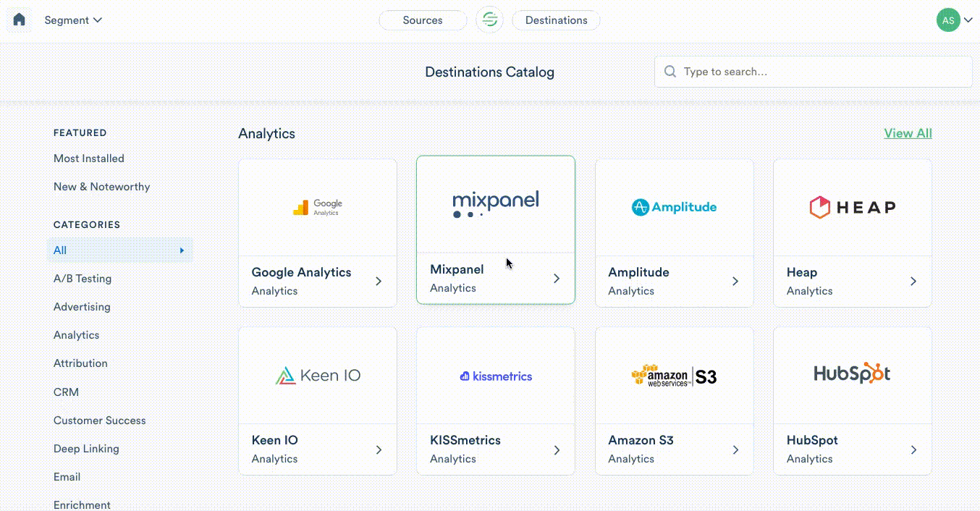Expand the account menu chevron
This screenshot has height=511, width=980.
click(968, 20)
